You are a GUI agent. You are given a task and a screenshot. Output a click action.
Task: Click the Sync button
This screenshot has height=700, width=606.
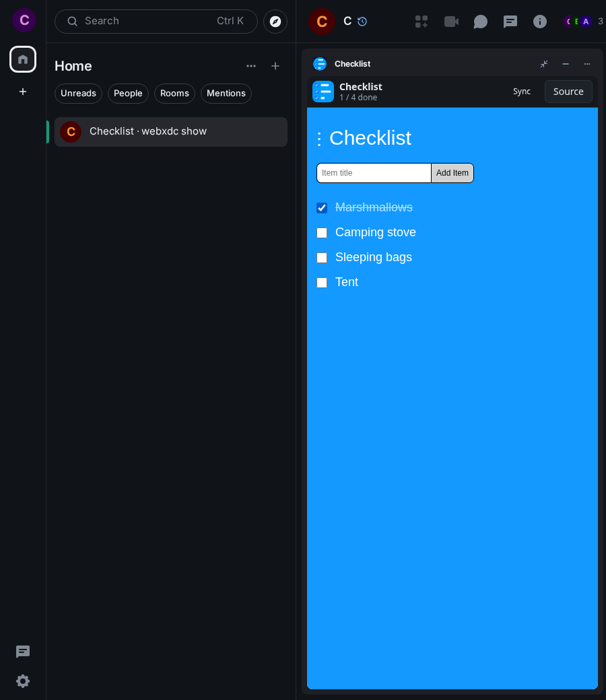click(522, 92)
